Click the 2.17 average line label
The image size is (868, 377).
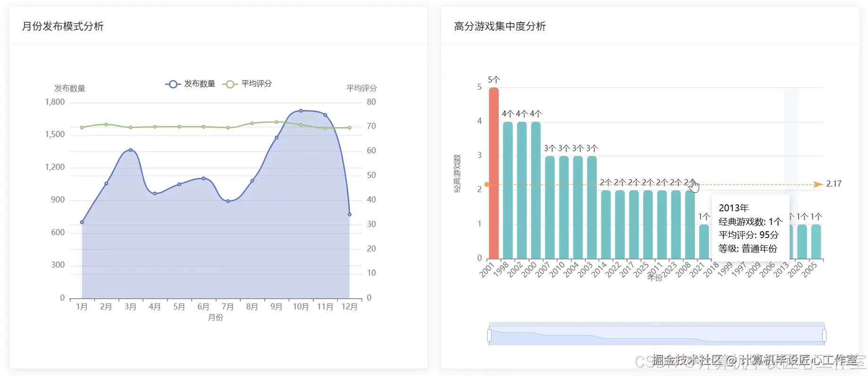click(x=834, y=184)
